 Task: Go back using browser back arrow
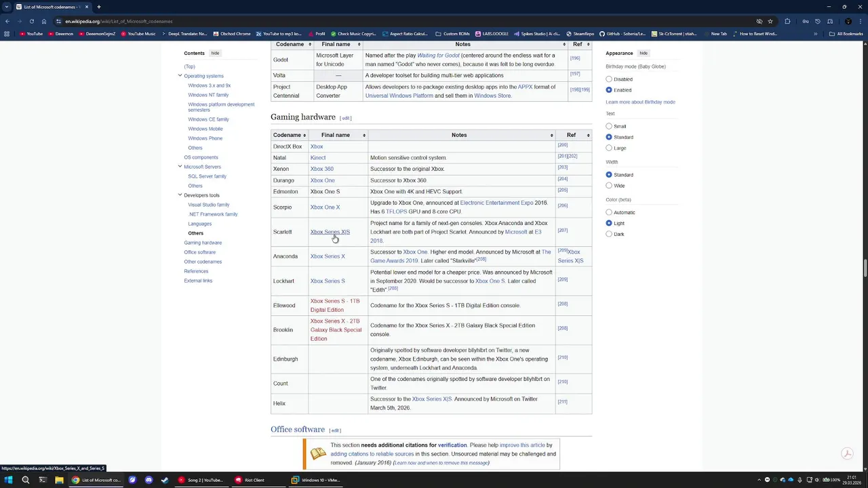[7, 21]
